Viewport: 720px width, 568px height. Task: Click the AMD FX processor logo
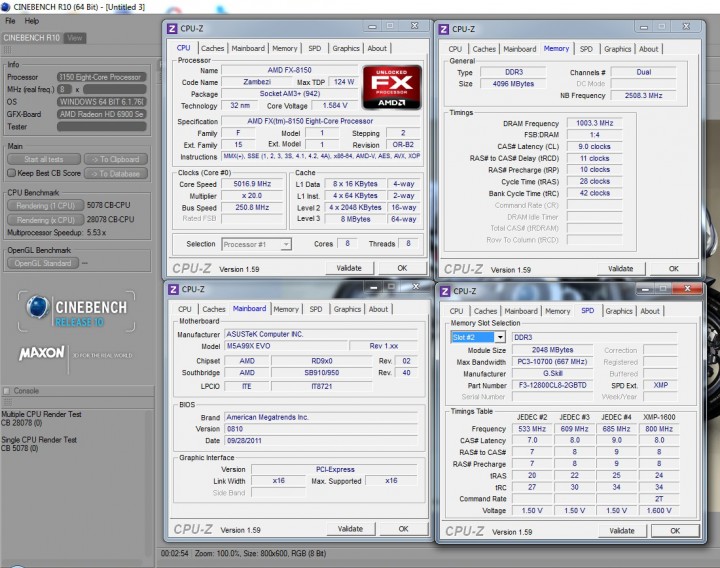coord(392,87)
